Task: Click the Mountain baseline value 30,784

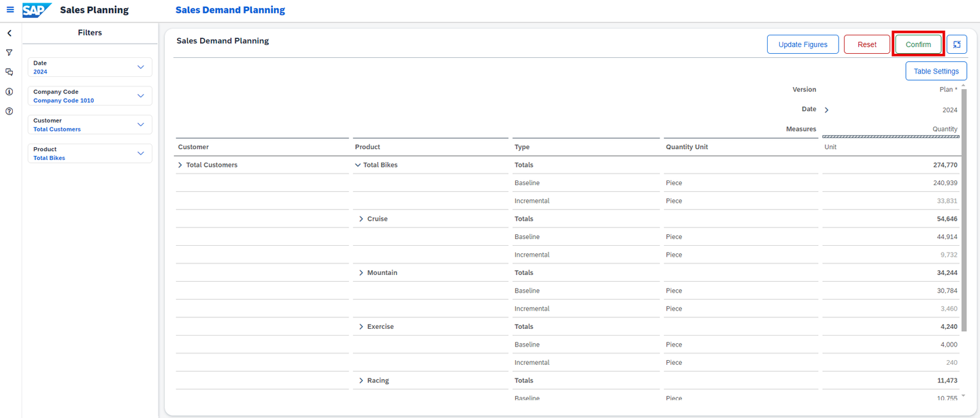Action: point(947,290)
